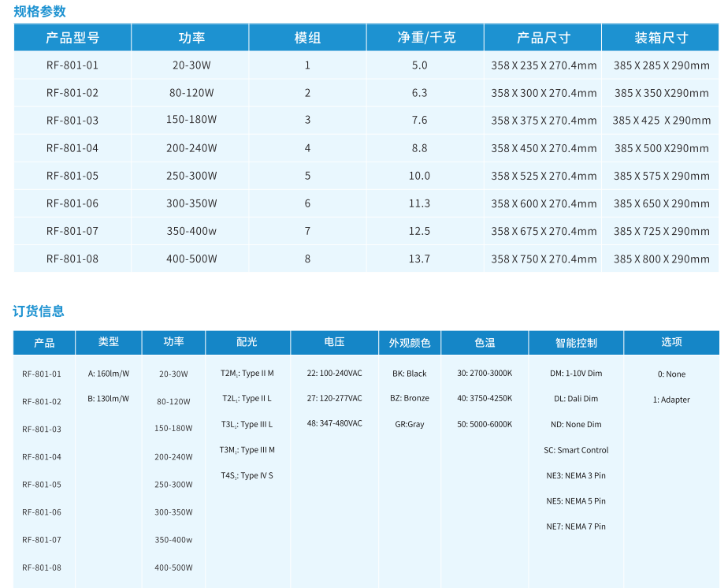Click control option DL: Dali Dim
Viewport: 728px width, 588px height.
click(576, 399)
